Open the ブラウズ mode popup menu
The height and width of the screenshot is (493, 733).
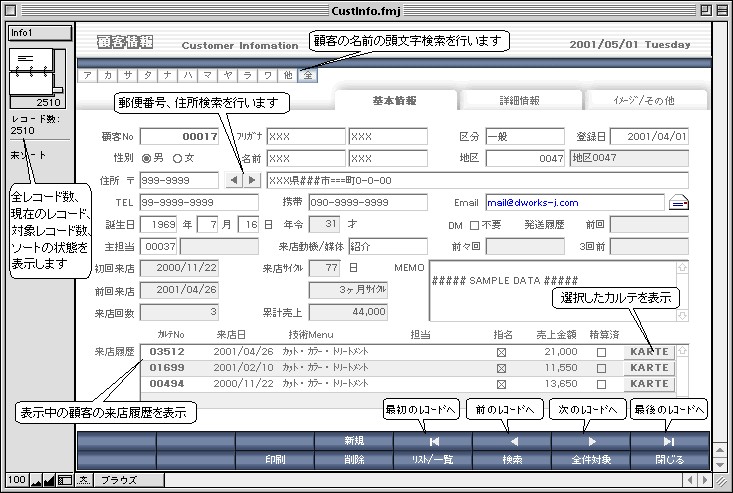[129, 480]
